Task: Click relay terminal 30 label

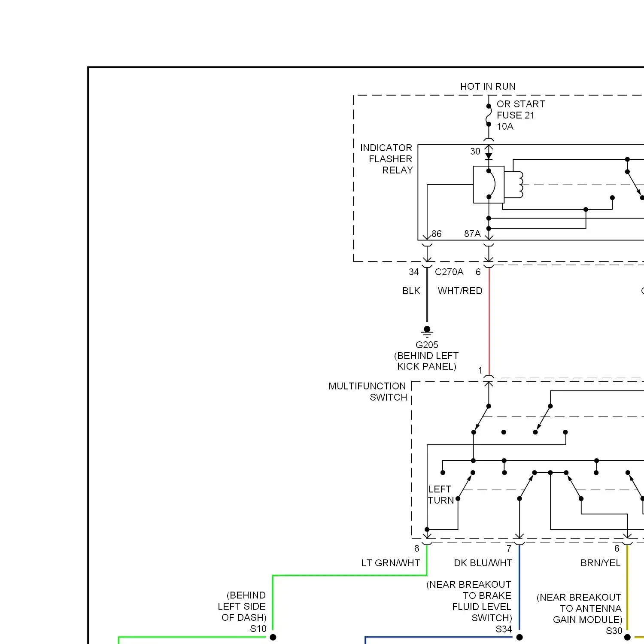Action: point(475,151)
